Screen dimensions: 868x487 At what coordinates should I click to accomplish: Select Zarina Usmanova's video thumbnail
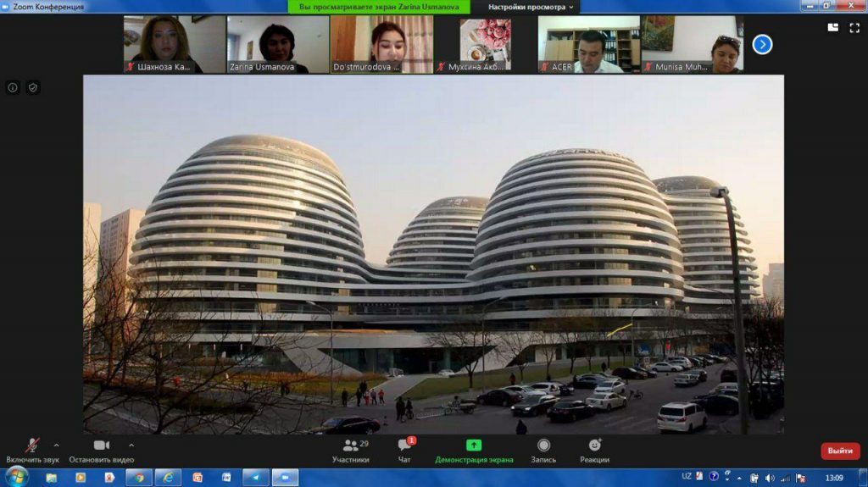(x=277, y=44)
